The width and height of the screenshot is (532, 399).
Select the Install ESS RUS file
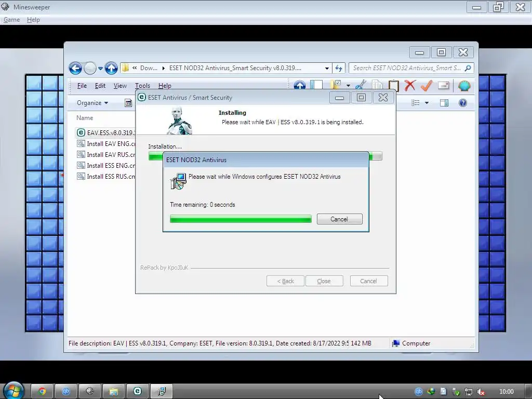[x=106, y=176]
